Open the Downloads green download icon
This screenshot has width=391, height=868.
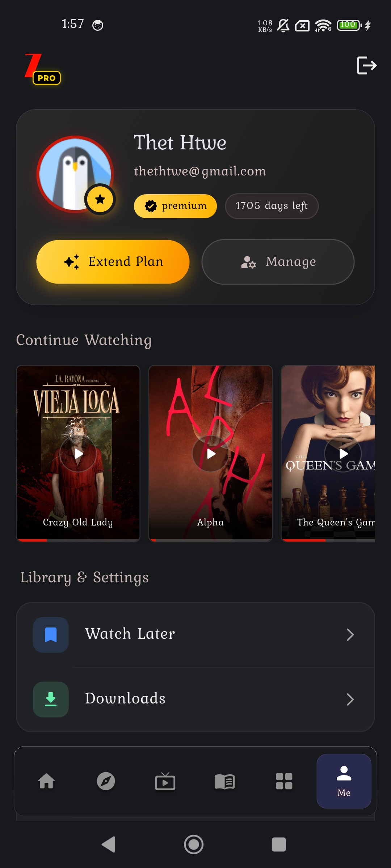50,699
